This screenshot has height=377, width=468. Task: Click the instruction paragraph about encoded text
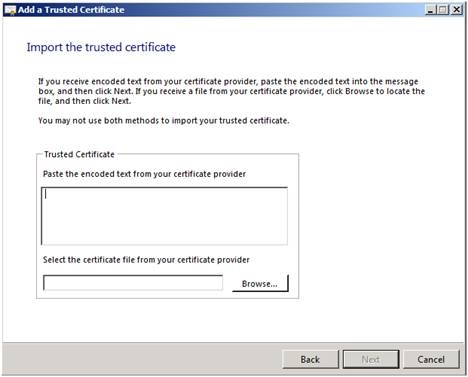[231, 91]
